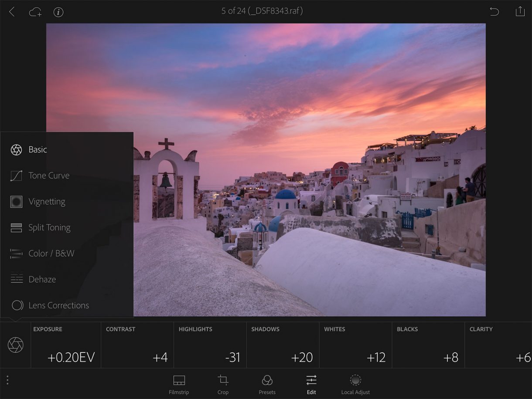This screenshot has width=532, height=399.
Task: Select the Split Toning panel icon
Action: [16, 227]
